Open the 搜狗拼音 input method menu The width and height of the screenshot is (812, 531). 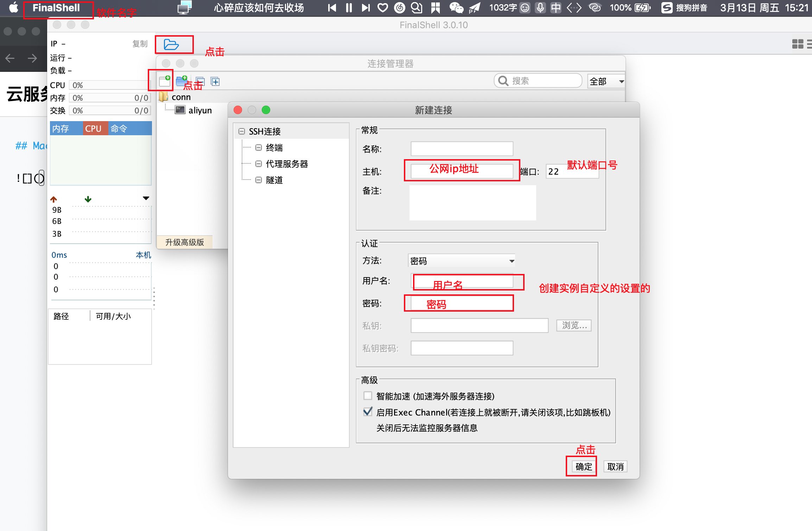pos(684,8)
